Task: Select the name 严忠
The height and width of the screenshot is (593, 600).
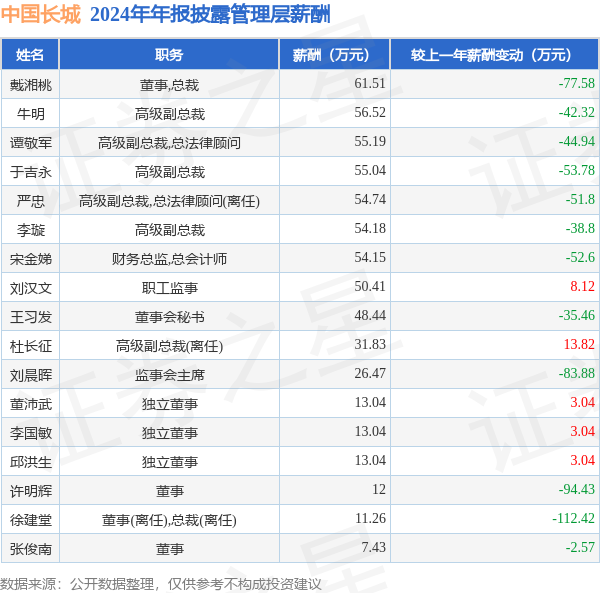Action: click(31, 201)
